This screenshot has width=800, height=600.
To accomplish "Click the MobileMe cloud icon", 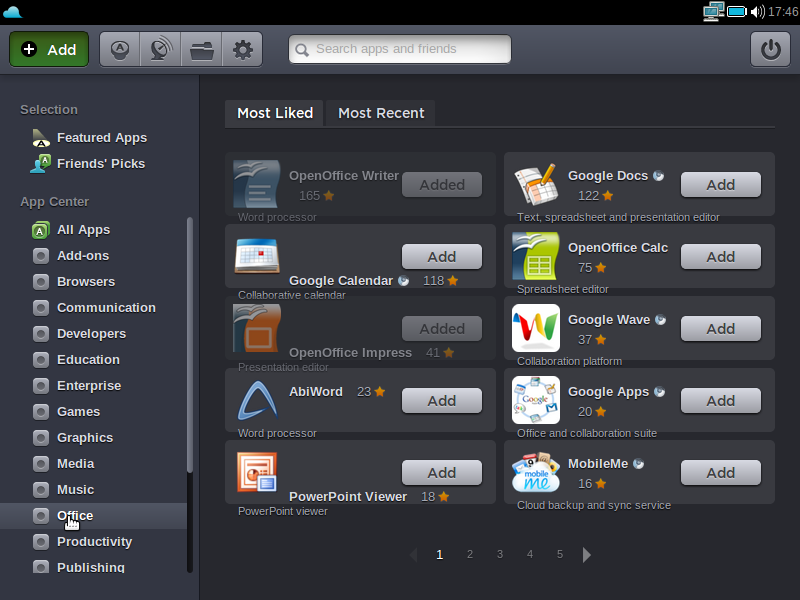I will pos(535,472).
